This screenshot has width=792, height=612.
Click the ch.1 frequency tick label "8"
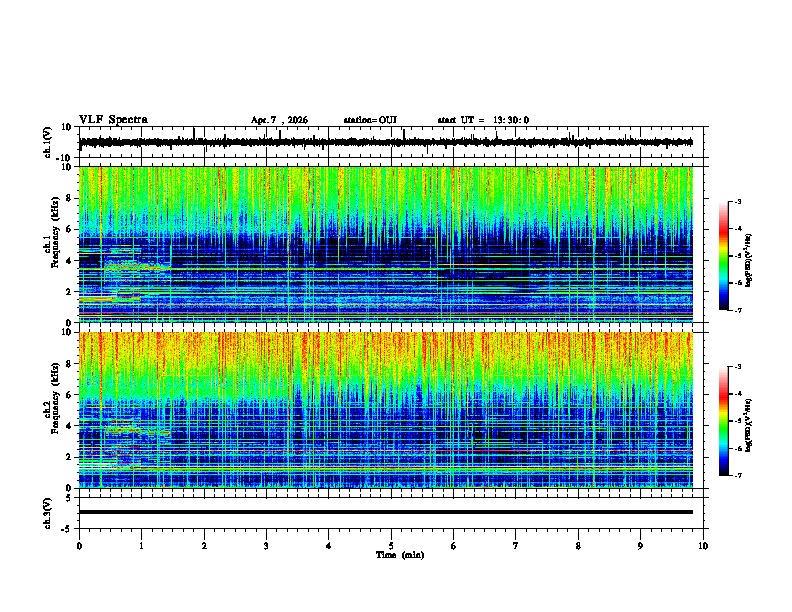click(69, 198)
